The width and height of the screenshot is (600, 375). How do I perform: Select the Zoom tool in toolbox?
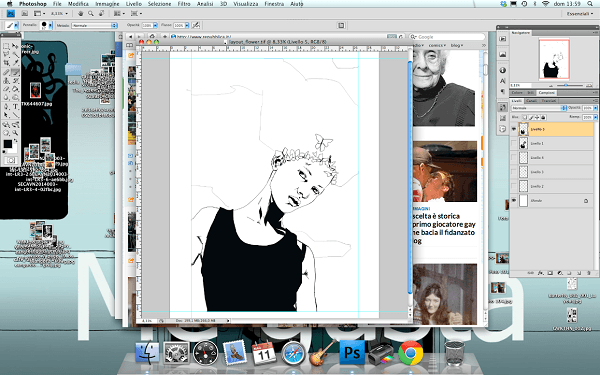click(x=15, y=132)
